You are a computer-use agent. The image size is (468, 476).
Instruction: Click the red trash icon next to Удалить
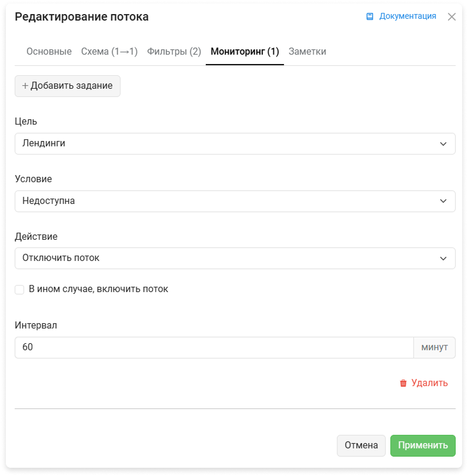click(x=403, y=383)
